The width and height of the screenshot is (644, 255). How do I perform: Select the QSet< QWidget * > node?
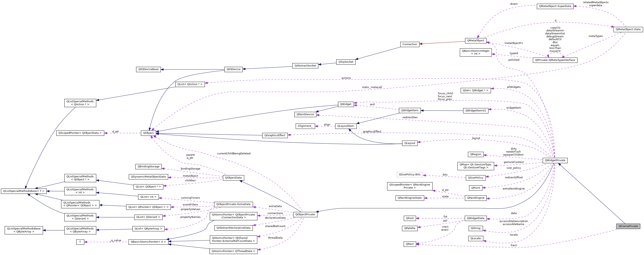[x=475, y=90]
